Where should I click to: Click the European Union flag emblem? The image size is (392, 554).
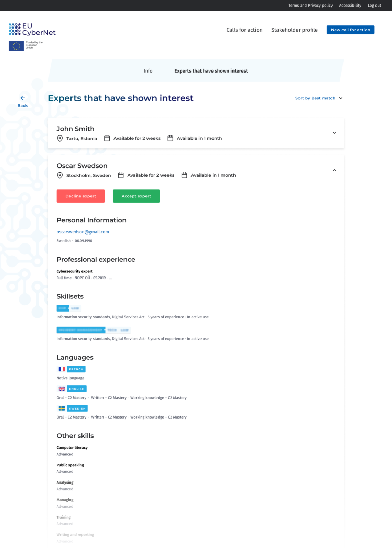click(x=16, y=46)
